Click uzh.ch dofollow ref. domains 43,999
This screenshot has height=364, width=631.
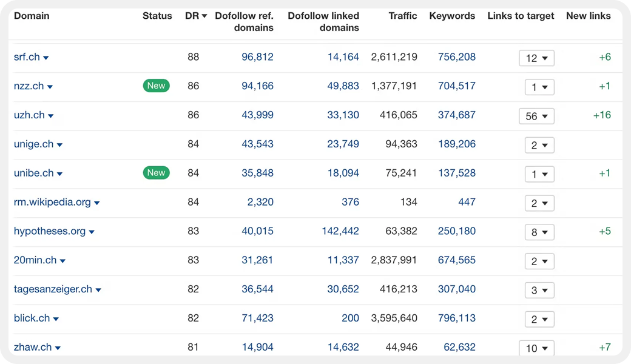pos(257,115)
